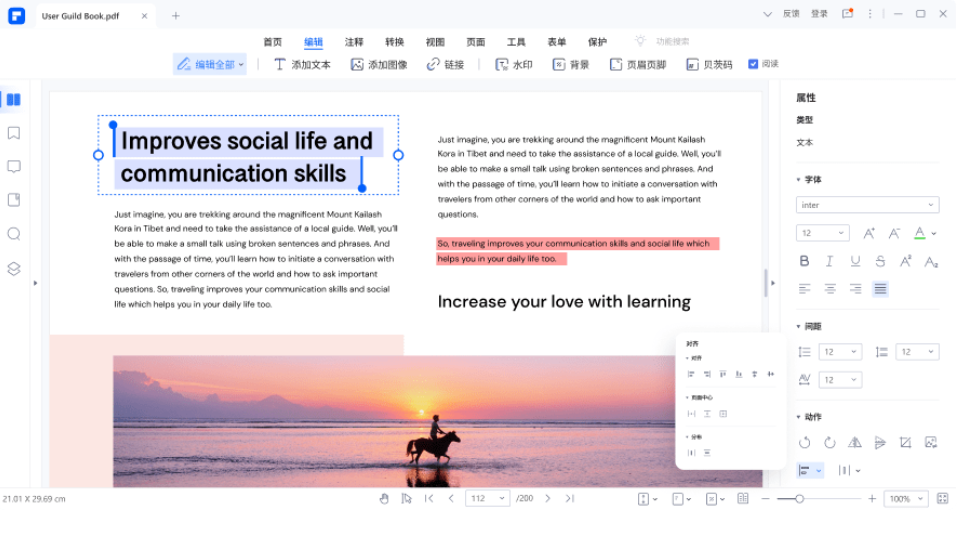The width and height of the screenshot is (962, 534).
Task: Open the paragraph spacing dropdown
Action: point(917,352)
